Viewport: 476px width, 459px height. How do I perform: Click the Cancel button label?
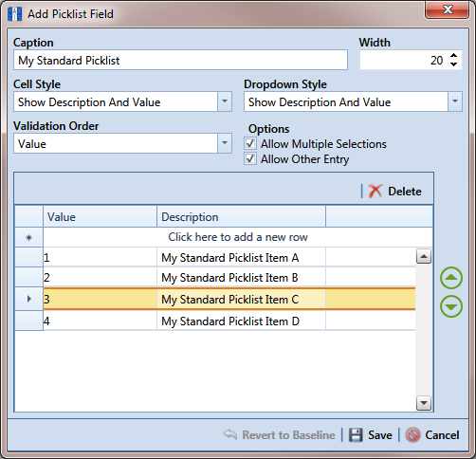tap(442, 435)
